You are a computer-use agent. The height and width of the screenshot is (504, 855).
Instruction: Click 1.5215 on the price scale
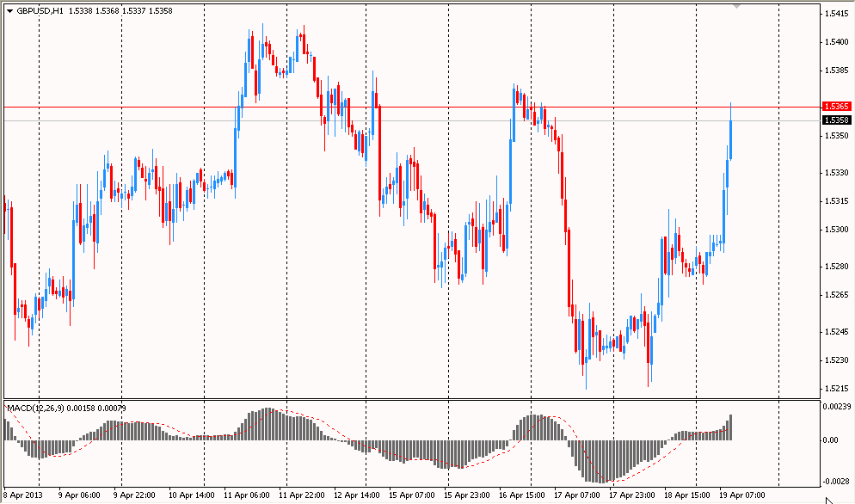(836, 389)
